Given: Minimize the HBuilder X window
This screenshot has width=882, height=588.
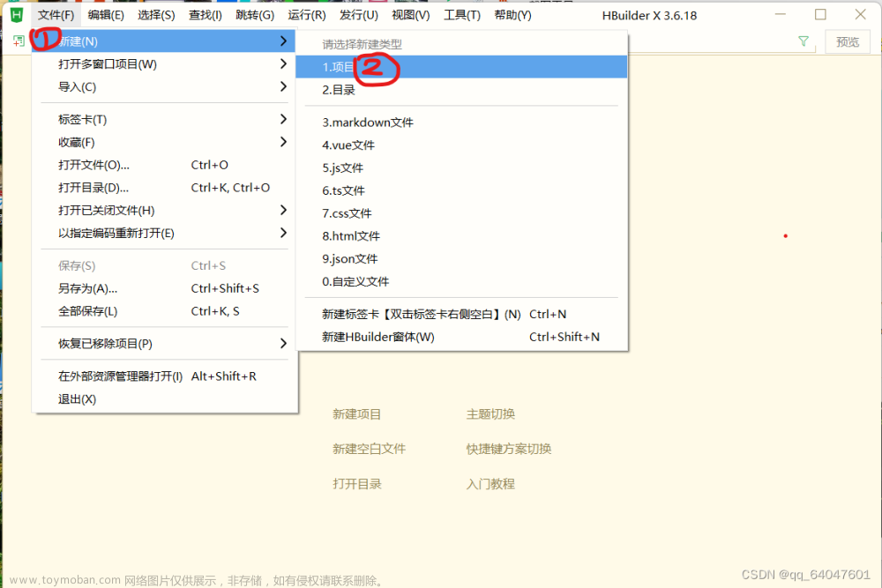Looking at the screenshot, I should point(781,15).
